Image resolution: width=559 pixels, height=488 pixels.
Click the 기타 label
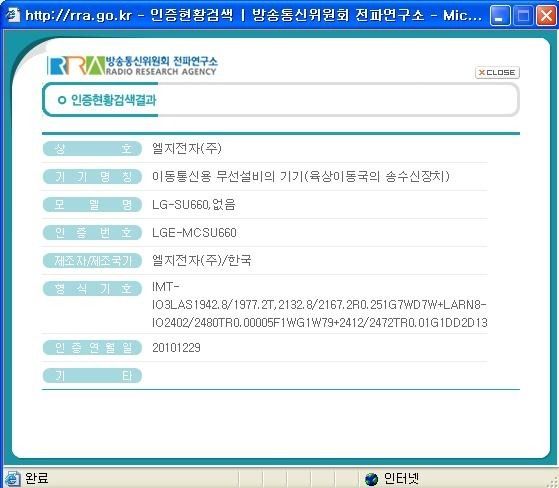tap(92, 375)
